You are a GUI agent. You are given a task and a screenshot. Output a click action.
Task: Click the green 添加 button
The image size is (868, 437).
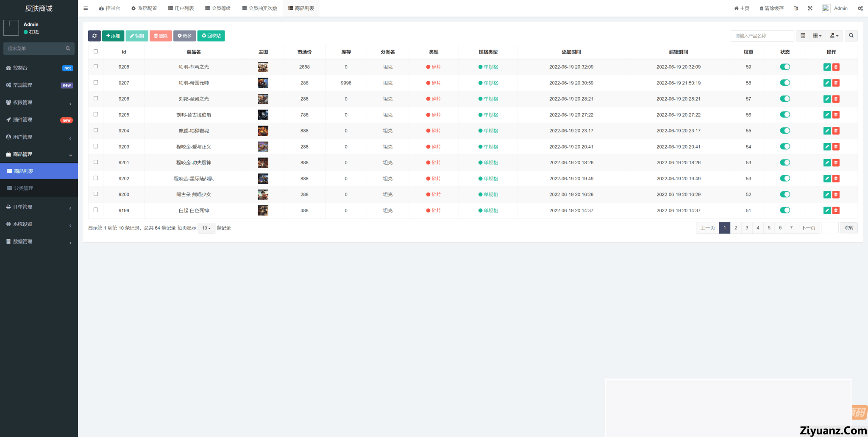point(113,36)
